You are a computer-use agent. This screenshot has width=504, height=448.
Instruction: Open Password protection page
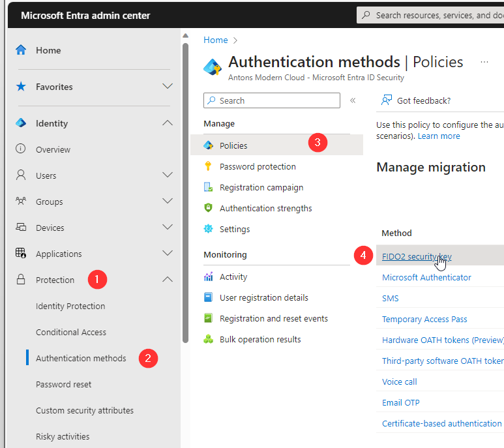tap(258, 166)
